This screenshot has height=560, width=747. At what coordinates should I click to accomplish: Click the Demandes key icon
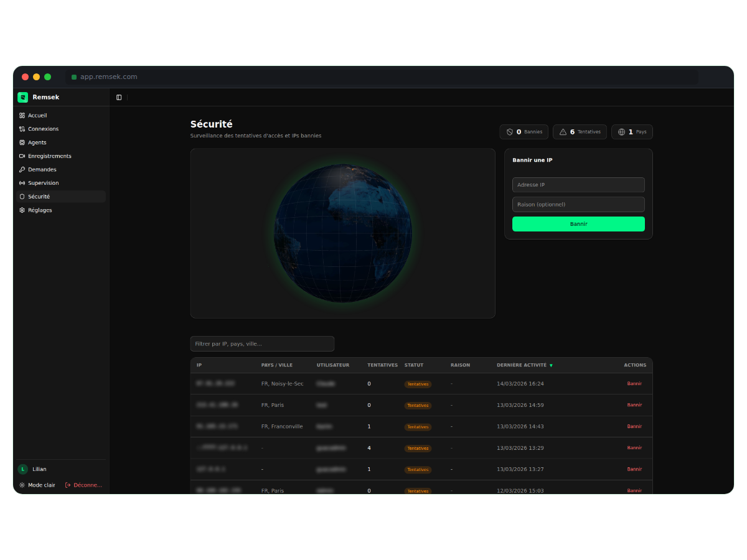pyautogui.click(x=22, y=170)
